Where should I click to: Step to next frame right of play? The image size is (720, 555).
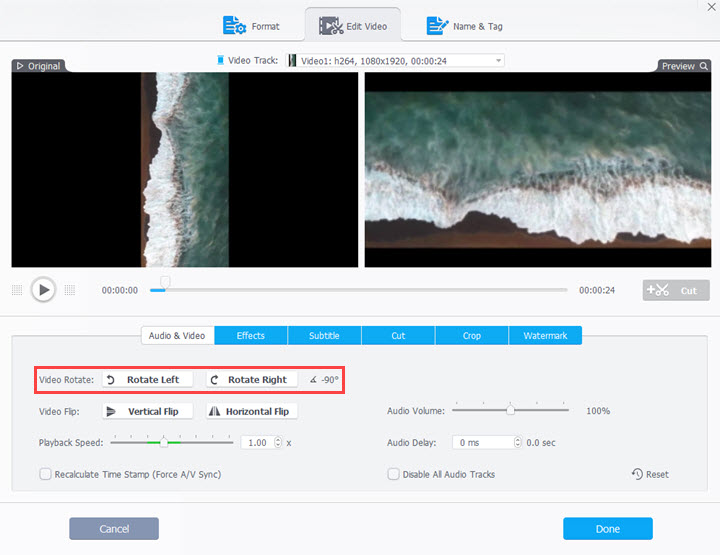(69, 290)
